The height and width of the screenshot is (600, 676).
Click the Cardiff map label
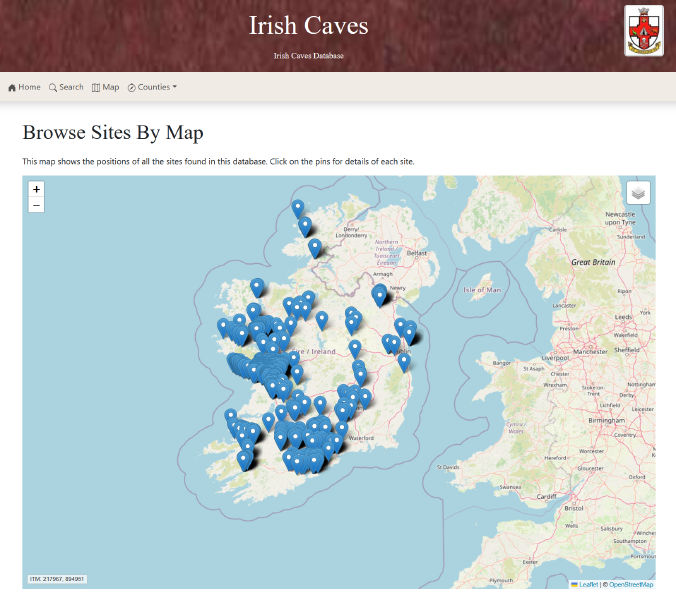(x=546, y=497)
